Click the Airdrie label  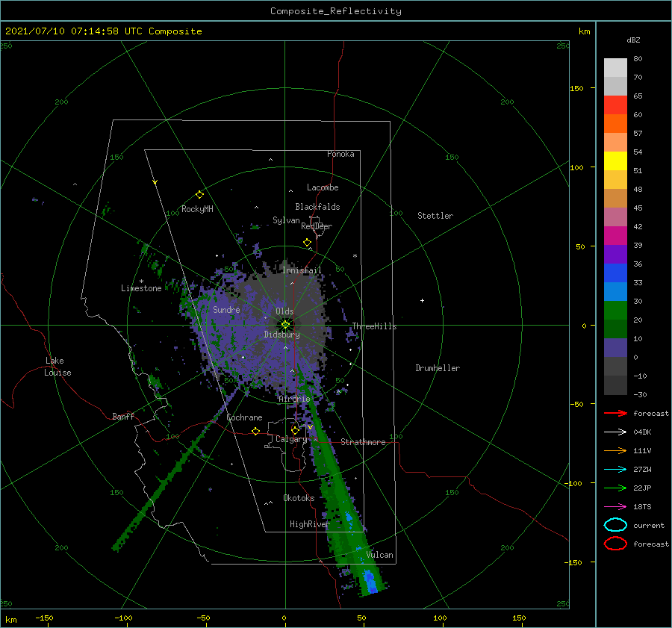click(x=294, y=399)
